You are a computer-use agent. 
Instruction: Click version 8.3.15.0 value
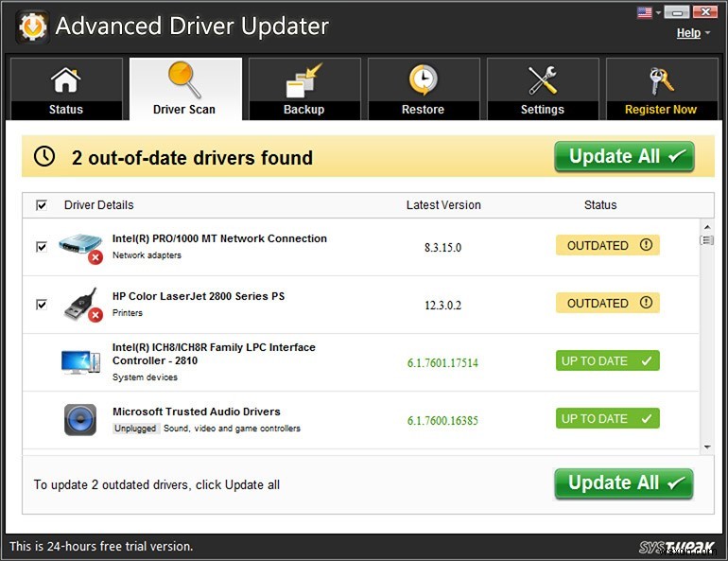point(442,248)
